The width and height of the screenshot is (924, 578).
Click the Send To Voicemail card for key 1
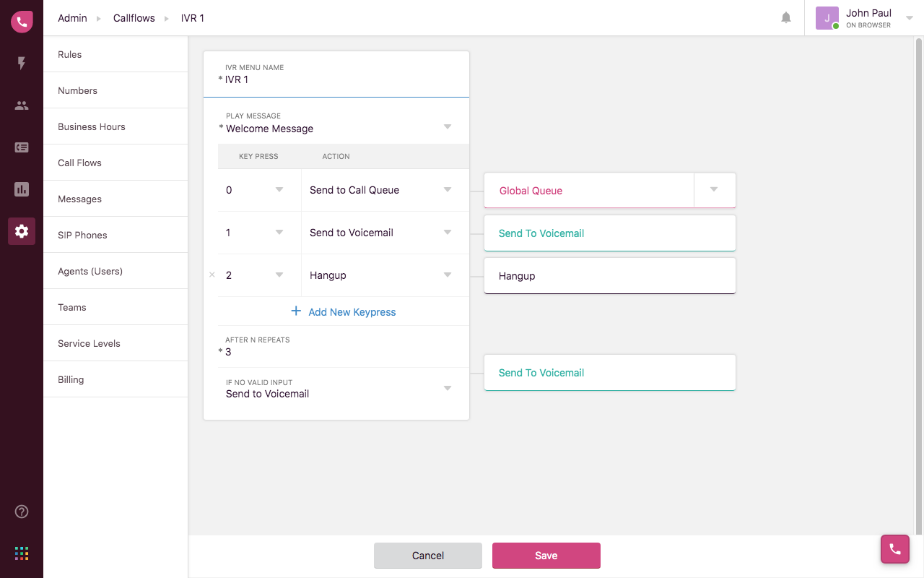point(610,233)
